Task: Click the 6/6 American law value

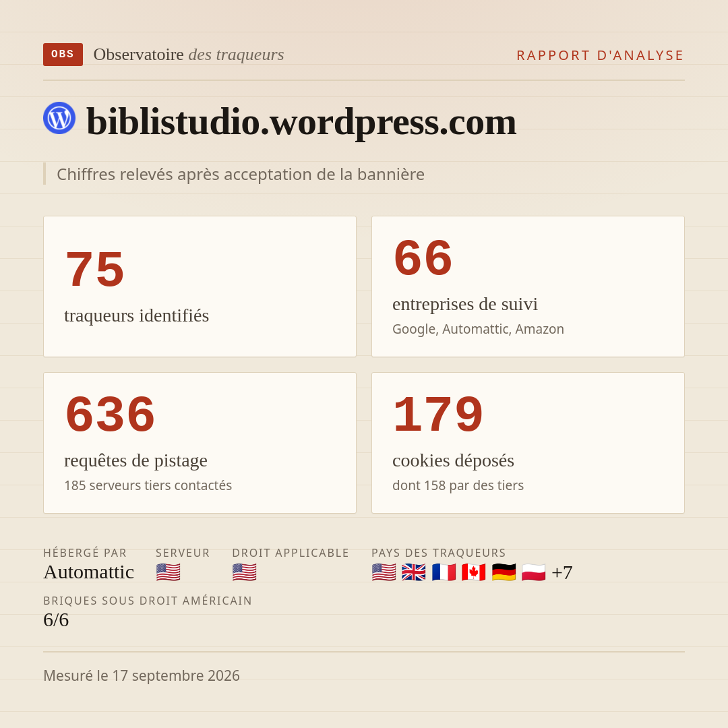Action: [x=56, y=620]
